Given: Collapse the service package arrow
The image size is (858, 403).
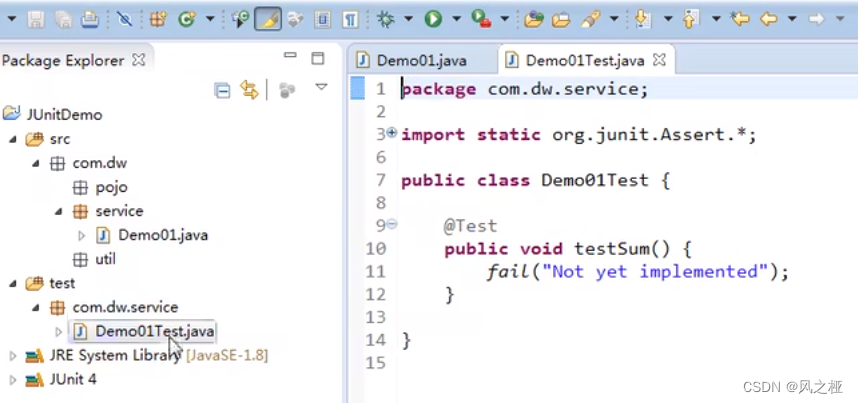Looking at the screenshot, I should (59, 211).
